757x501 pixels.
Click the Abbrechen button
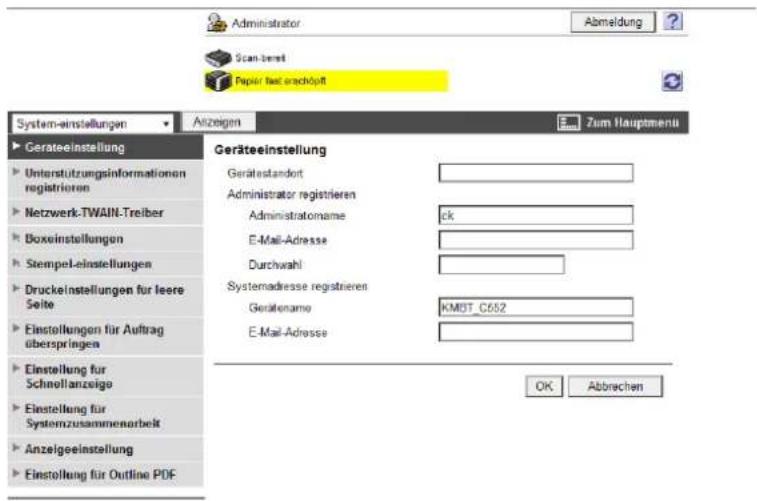point(615,386)
